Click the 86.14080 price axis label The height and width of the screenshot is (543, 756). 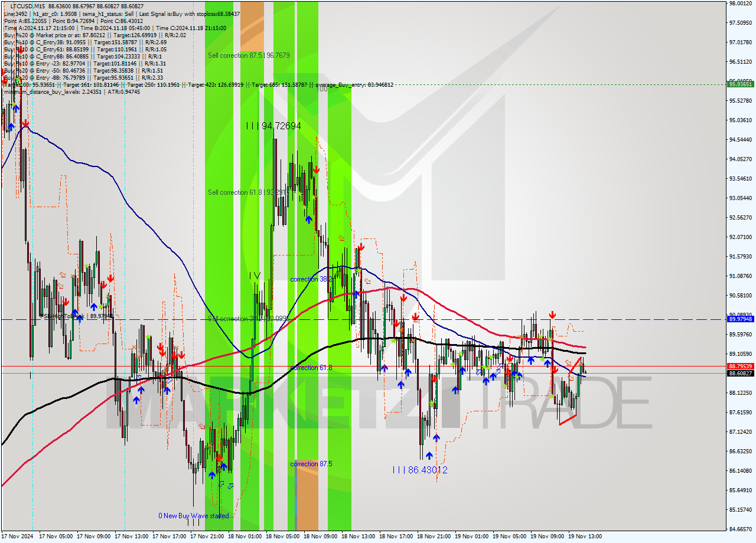coord(740,470)
